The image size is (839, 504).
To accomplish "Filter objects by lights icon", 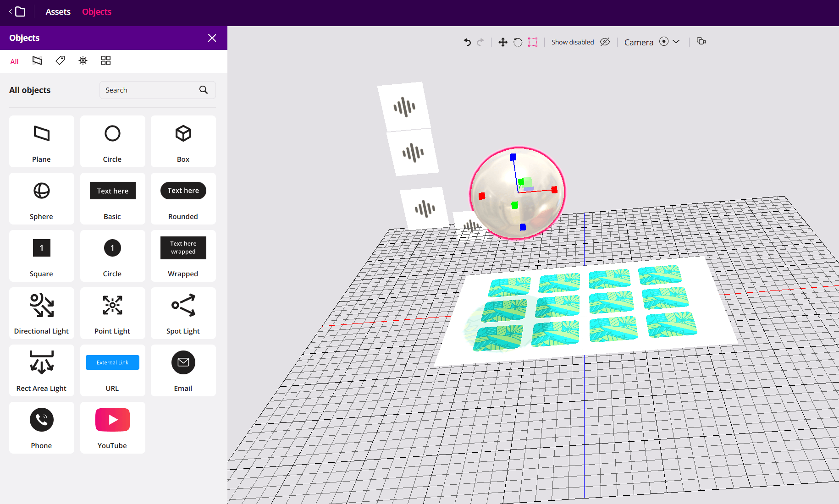I will 83,60.
